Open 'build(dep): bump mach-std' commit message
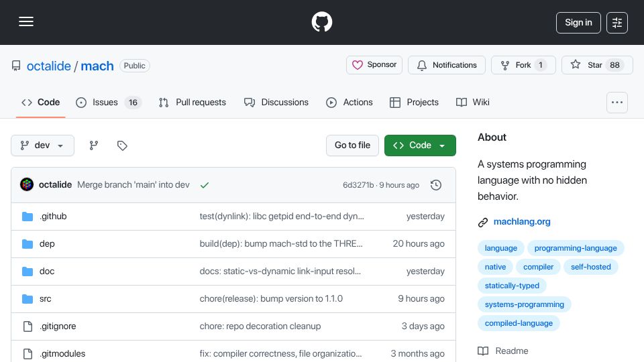Screen dimensions: 644x362 pyautogui.click(x=281, y=244)
